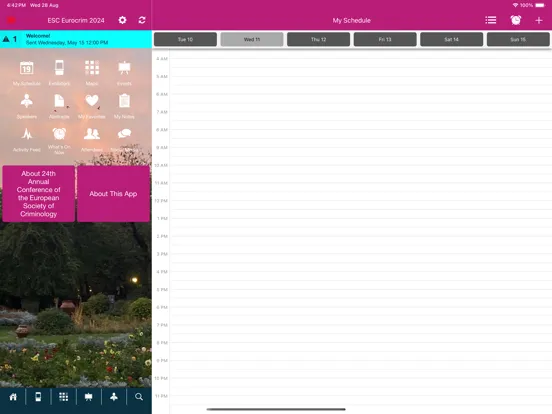Open alarm reminders in My Schedule header
552x414 pixels.
tap(516, 20)
